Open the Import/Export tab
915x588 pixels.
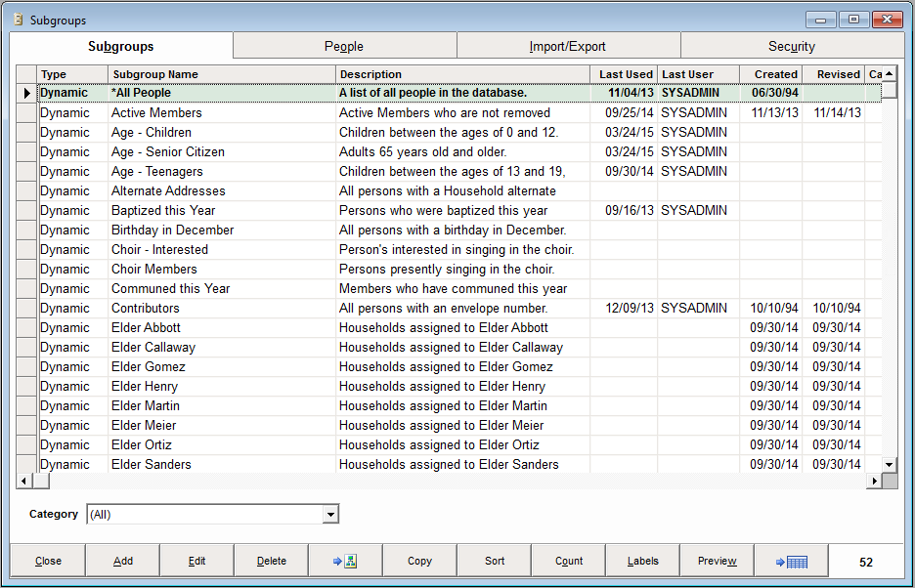point(568,46)
